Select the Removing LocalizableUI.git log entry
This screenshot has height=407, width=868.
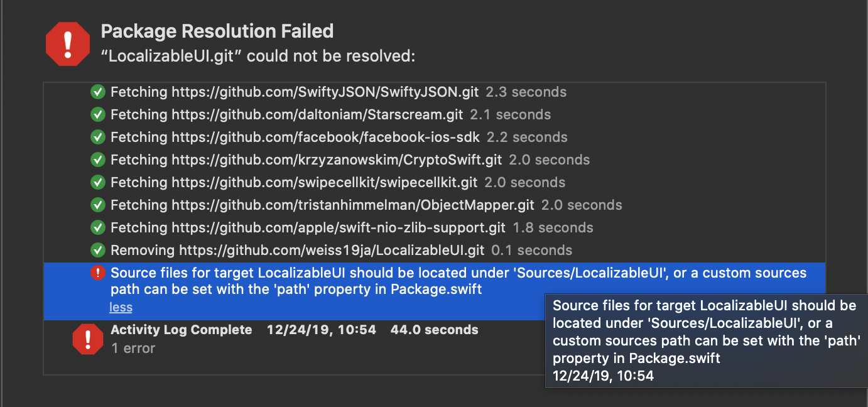point(298,251)
